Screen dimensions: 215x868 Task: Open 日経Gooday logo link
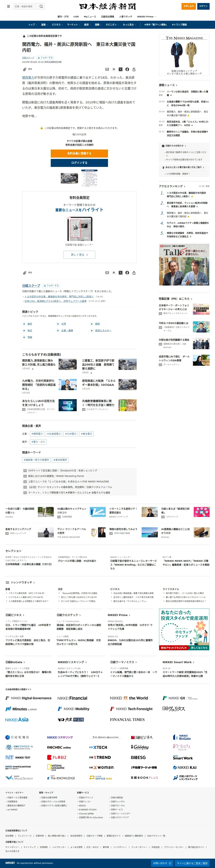point(140,747)
